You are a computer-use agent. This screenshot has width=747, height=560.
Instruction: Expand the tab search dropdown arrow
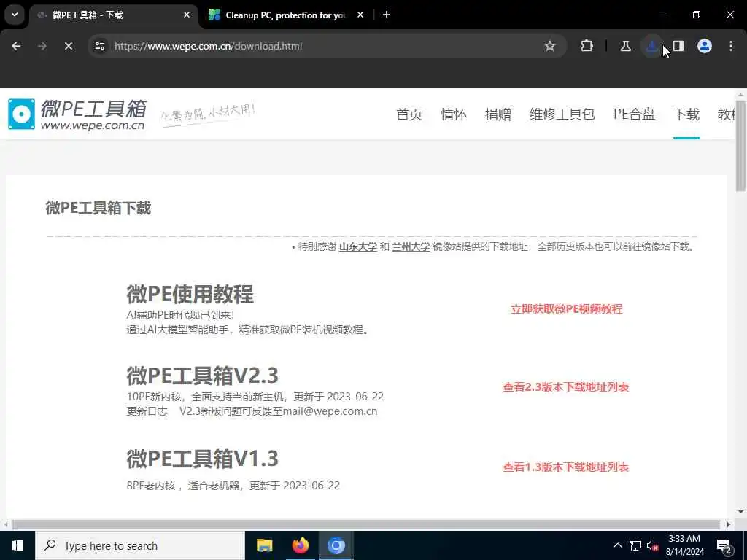15,15
